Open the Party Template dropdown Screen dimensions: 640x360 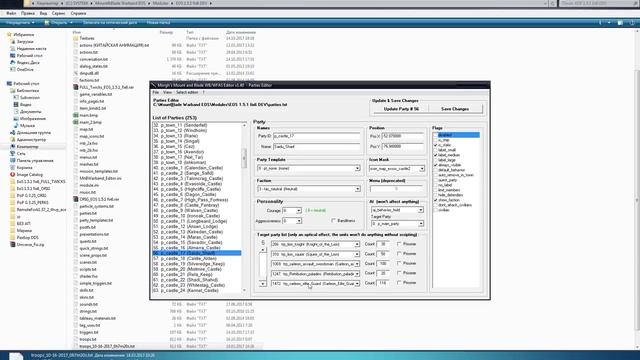pos(357,168)
